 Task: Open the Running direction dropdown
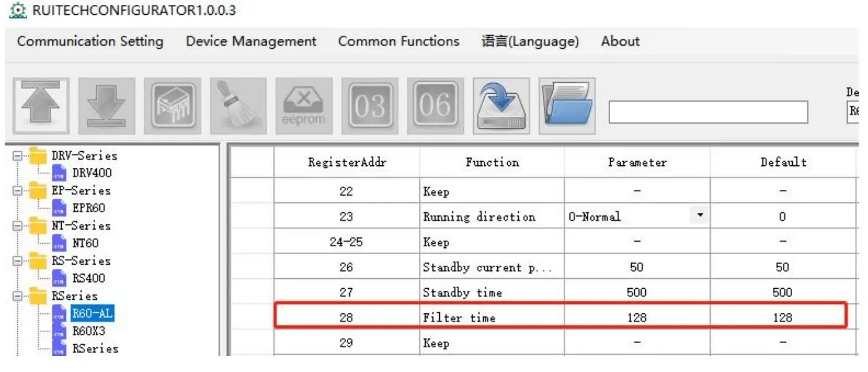coord(700,216)
